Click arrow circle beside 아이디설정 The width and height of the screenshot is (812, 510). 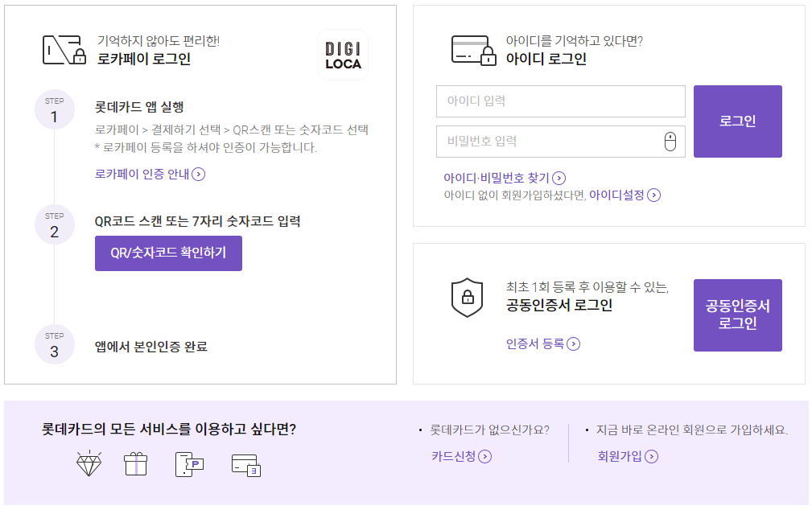pyautogui.click(x=654, y=195)
